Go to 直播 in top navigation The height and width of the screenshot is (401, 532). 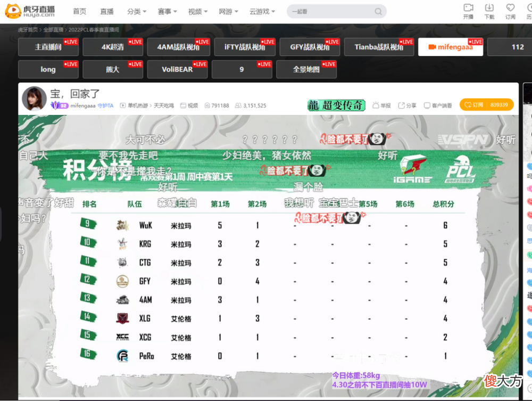pos(107,12)
